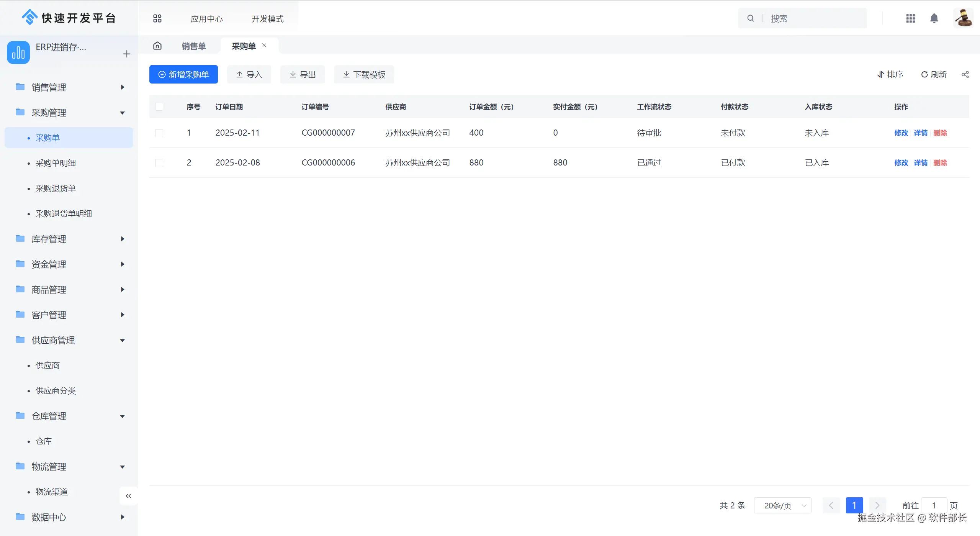Open the nine-dot apps grid icon
The width and height of the screenshot is (980, 536).
pyautogui.click(x=910, y=18)
